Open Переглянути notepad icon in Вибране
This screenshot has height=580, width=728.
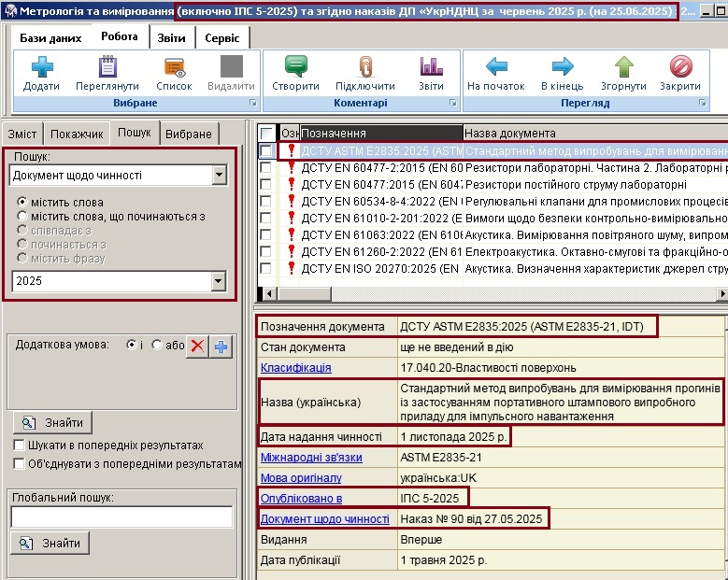[x=107, y=67]
